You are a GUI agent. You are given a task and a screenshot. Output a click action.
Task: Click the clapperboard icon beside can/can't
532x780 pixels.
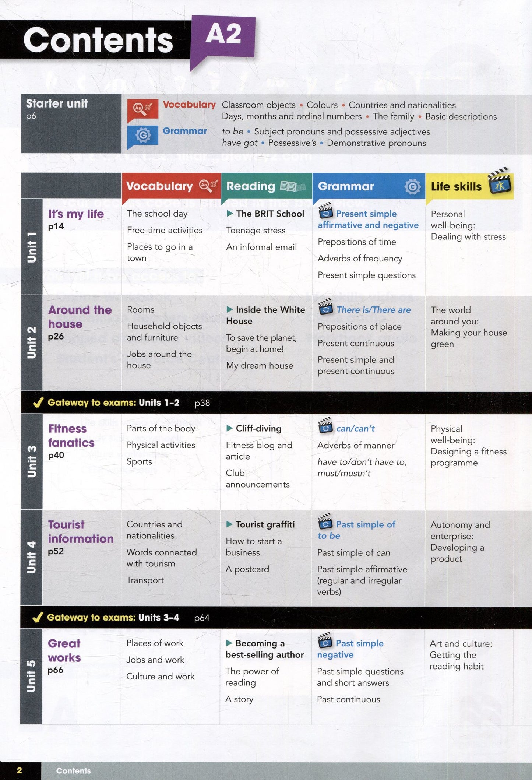[325, 425]
